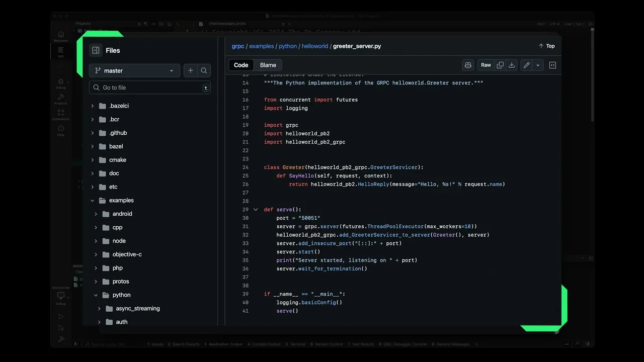
Task: Open Welcome mode in Qt Creator sidebar
Action: point(61,36)
